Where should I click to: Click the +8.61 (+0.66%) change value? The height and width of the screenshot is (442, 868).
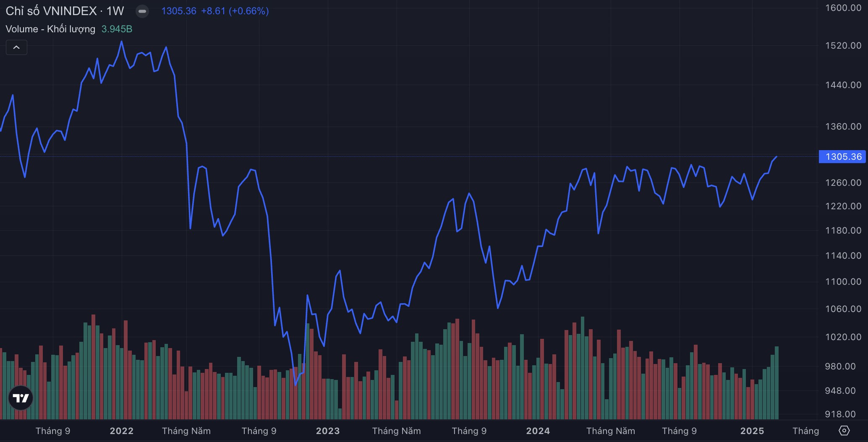pos(235,11)
